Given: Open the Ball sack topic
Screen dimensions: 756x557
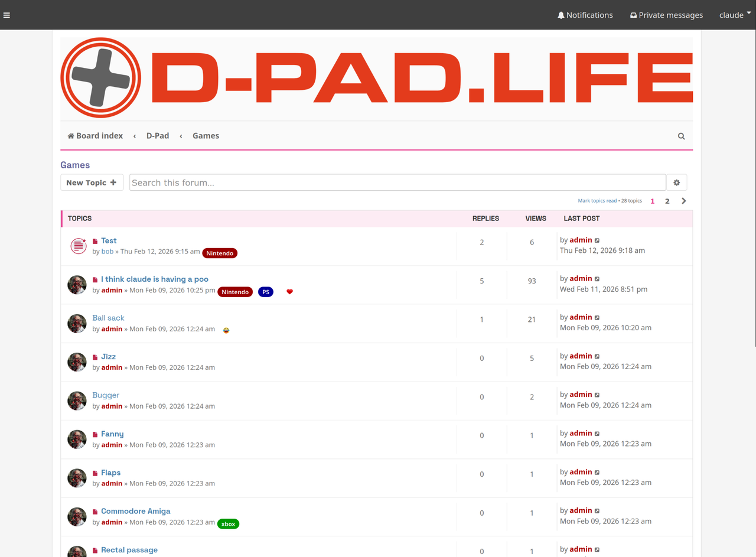Looking at the screenshot, I should point(108,318).
